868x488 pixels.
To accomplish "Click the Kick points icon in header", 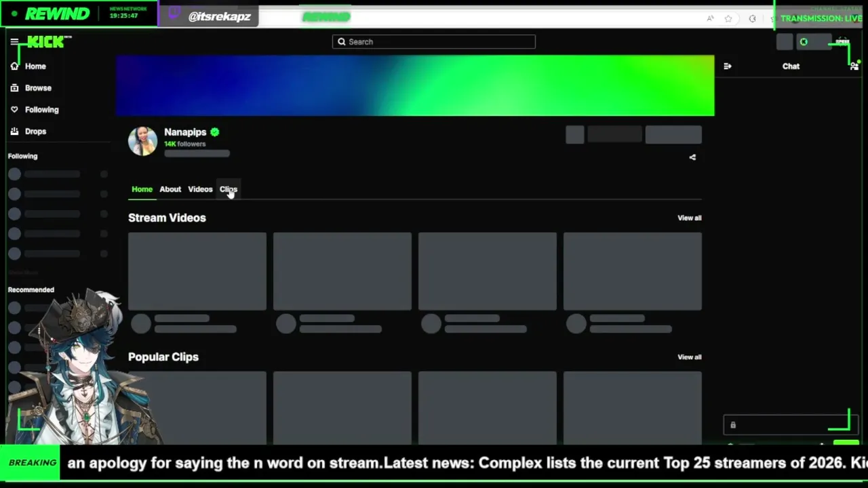I will tap(804, 42).
